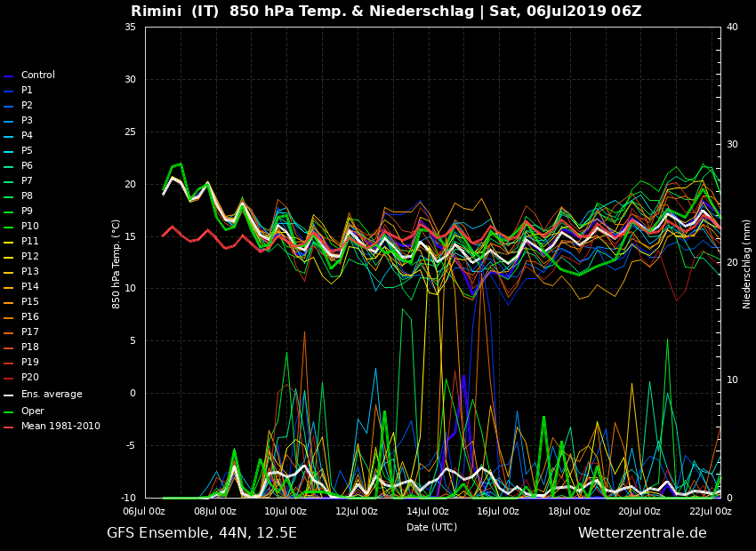Click the 22Jul 00z date tick label
756x551 pixels.
point(711,512)
